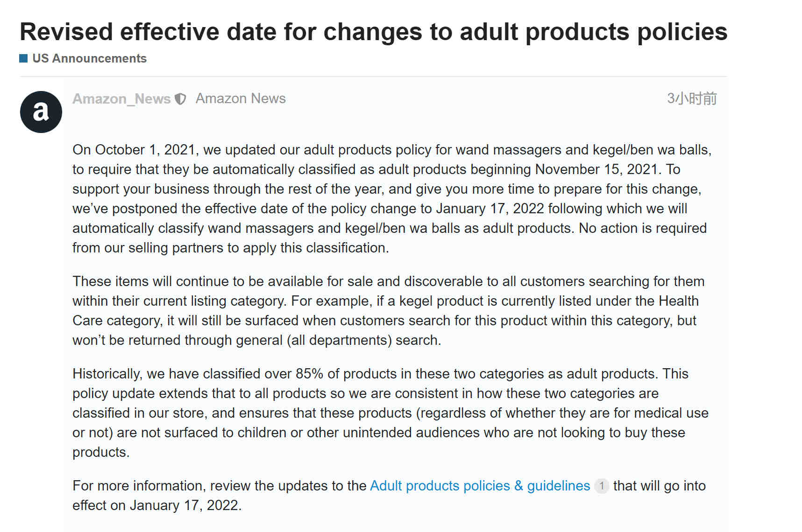Viewport: 802px width, 532px height.
Task: Click the paragraph starting 'On October 1, 2021'
Action: tap(392, 199)
